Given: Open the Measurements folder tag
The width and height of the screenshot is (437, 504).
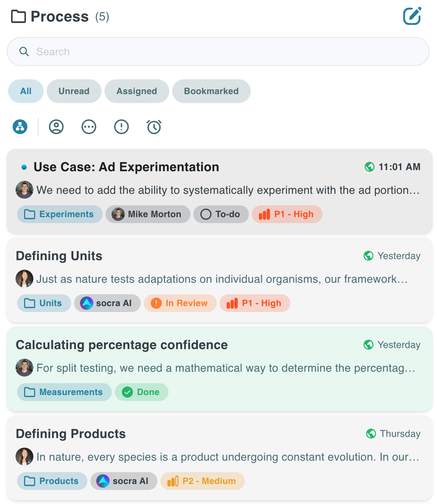Looking at the screenshot, I should click(x=64, y=392).
